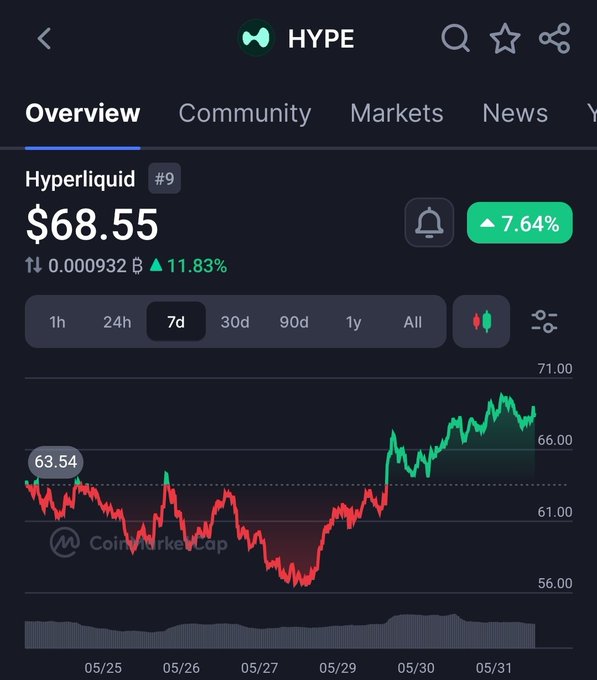Tap the HYPE ticker title
Image resolution: width=597 pixels, height=680 pixels.
(321, 39)
